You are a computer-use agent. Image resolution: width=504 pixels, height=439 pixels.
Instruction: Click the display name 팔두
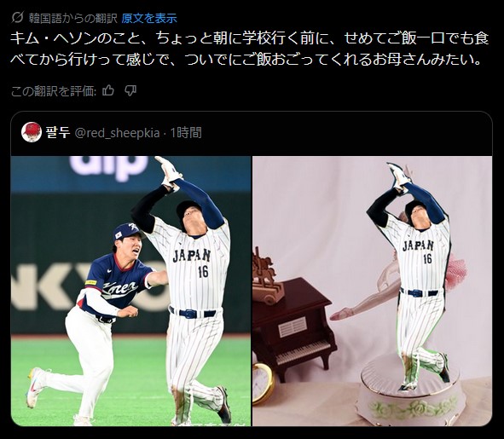click(x=58, y=132)
